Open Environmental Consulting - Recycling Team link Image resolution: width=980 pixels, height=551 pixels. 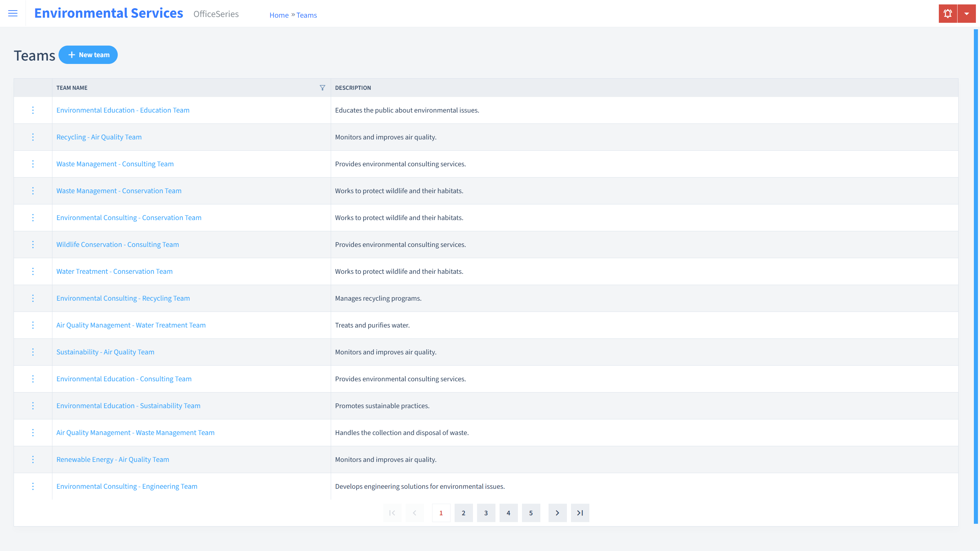click(123, 298)
